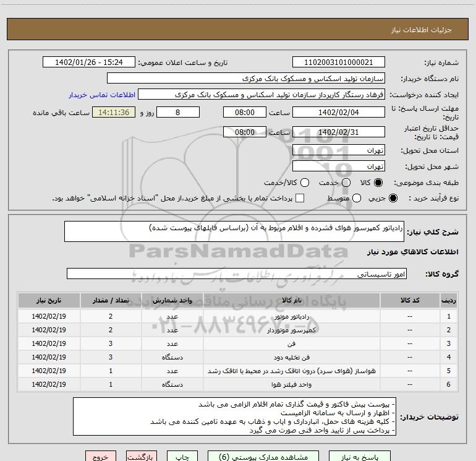
Task: Click the تعداد / مقدار column header
Action: [111, 300]
